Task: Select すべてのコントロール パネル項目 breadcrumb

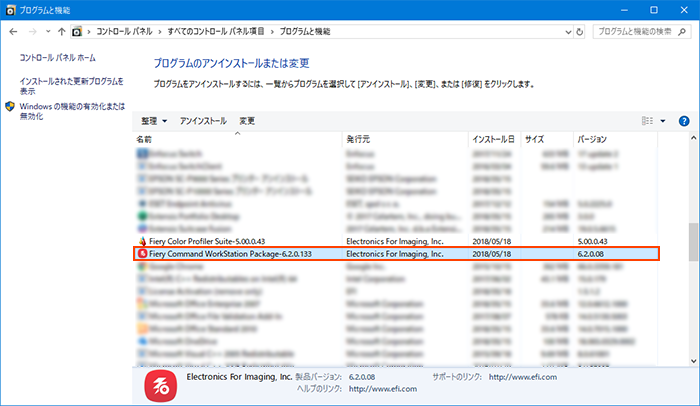Action: coord(216,31)
